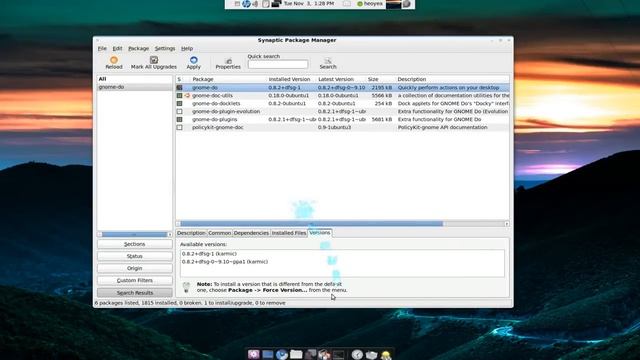Switch to the Installed Files tab
Screen dimensions: 640x360
pos(289,233)
